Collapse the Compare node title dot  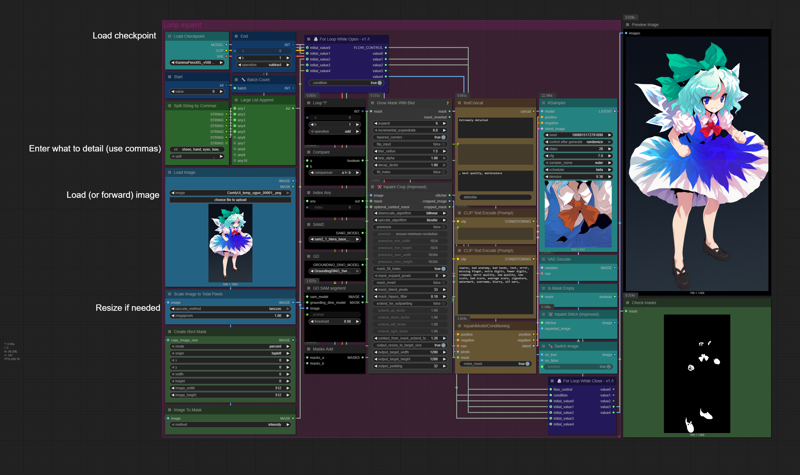309,152
